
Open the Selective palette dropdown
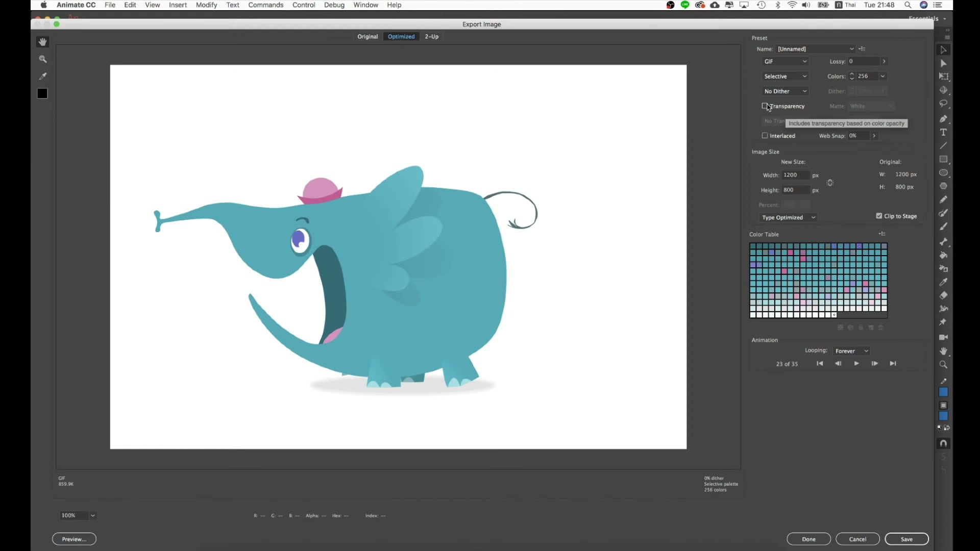[x=786, y=77]
